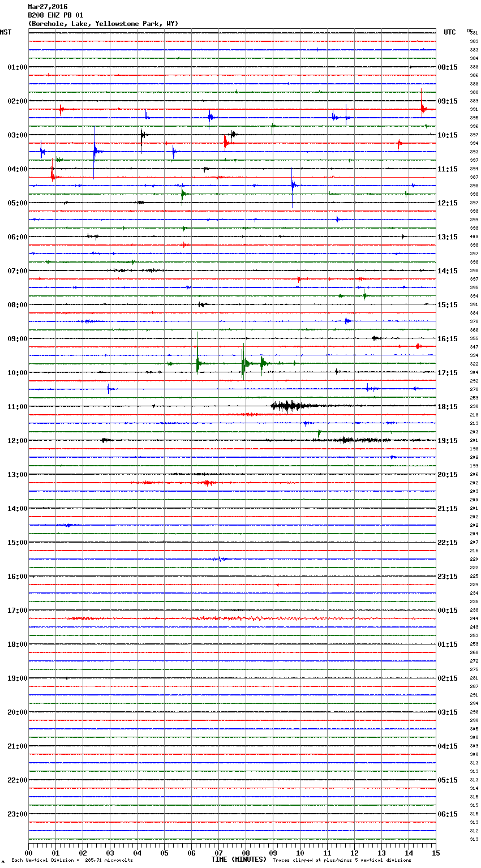The height and width of the screenshot is (868, 481).
Task: Select the 06:00 MST time label
Action: point(17,237)
